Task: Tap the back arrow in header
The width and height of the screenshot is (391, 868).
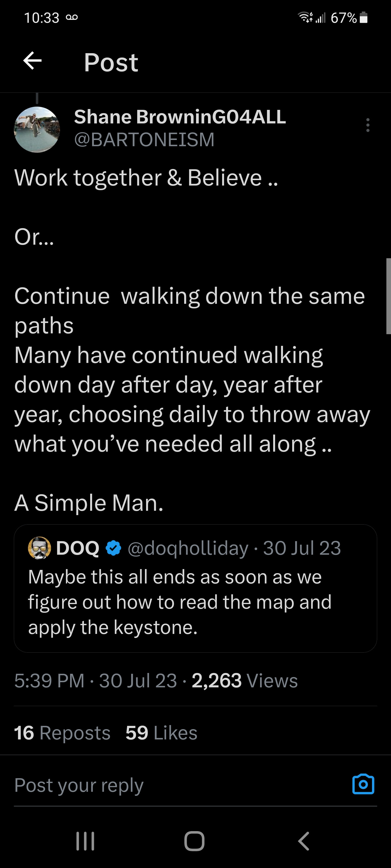Action: click(x=32, y=61)
